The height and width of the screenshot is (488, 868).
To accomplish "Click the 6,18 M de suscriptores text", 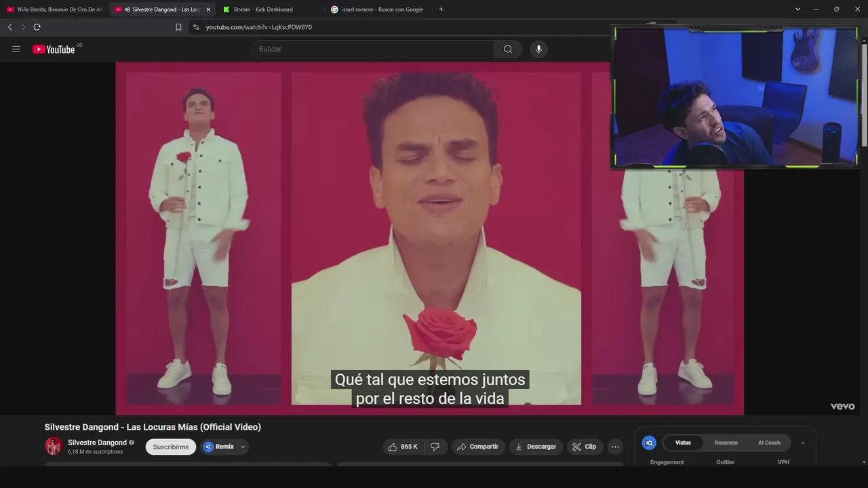I will click(x=96, y=452).
